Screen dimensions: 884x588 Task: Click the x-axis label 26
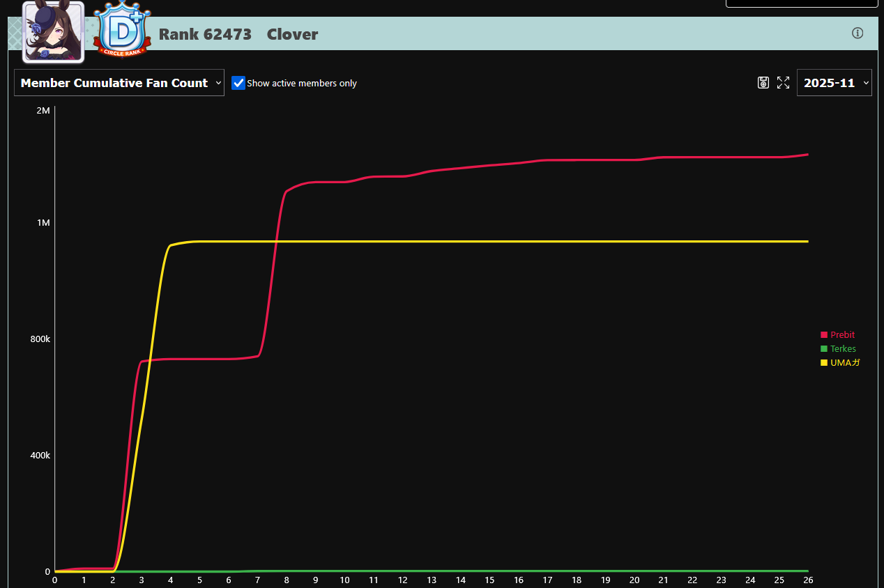point(808,580)
